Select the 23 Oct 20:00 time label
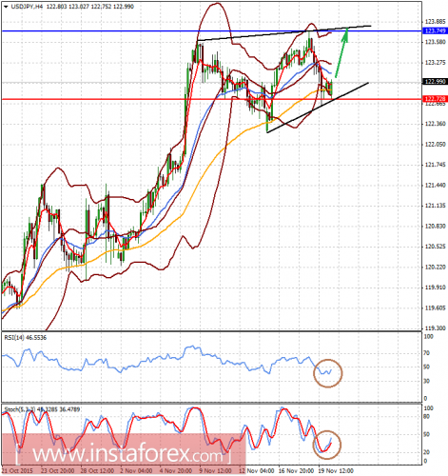 click(x=58, y=470)
